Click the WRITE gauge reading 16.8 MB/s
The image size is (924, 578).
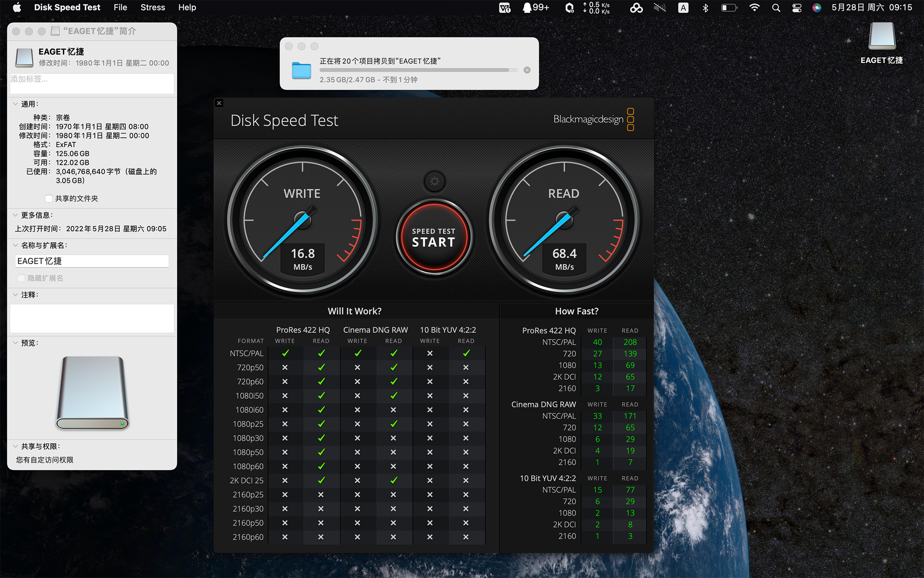click(x=302, y=220)
